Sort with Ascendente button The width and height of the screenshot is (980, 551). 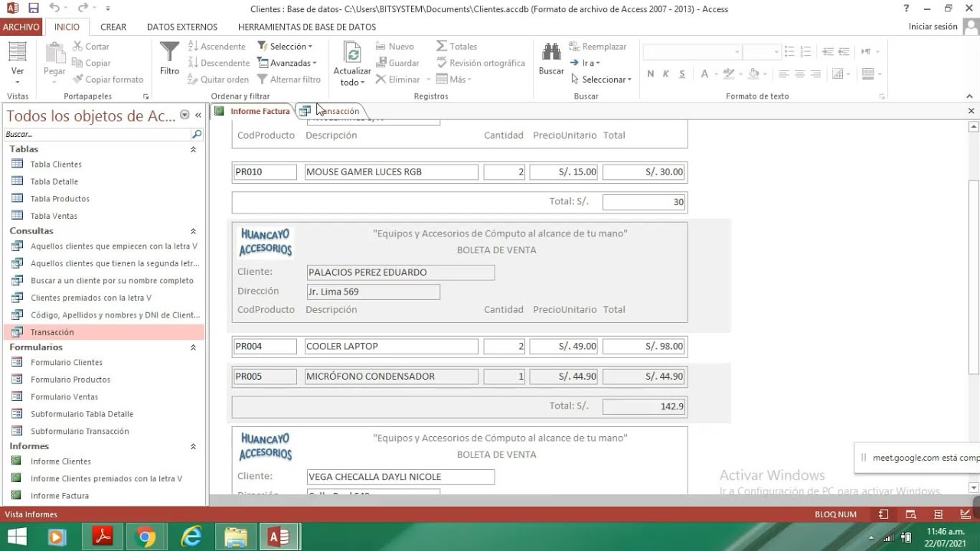pos(217,46)
